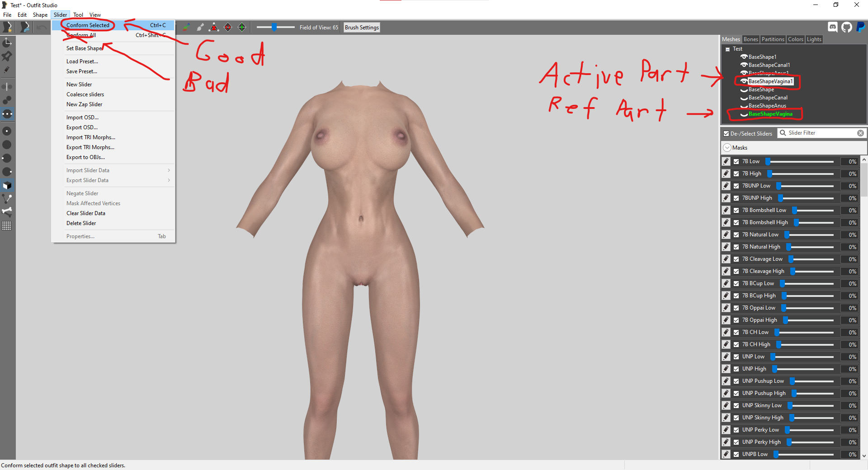Choose the plain circle brush option
The height and width of the screenshot is (470, 868).
(7, 145)
